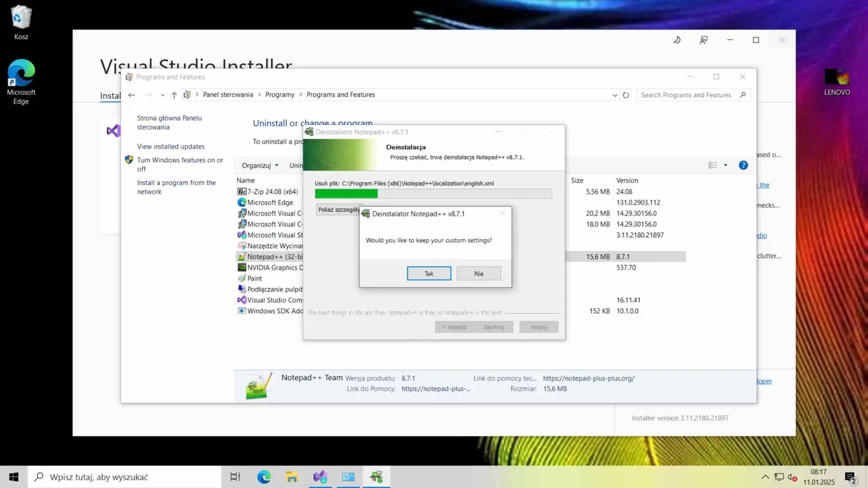Click the View installed updates link
This screenshot has width=868, height=488.
(x=170, y=146)
